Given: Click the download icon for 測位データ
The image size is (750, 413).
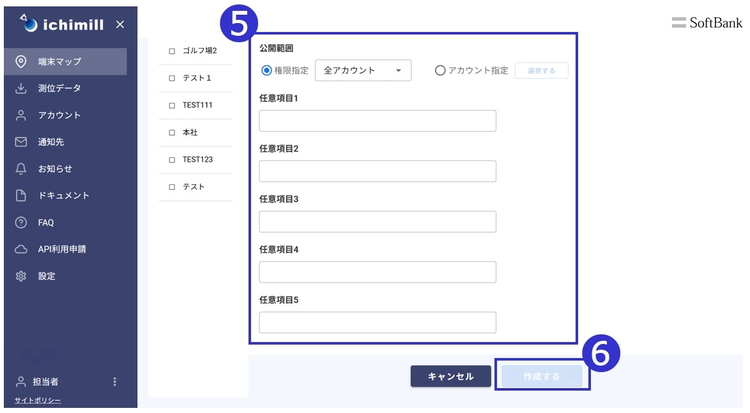Looking at the screenshot, I should [21, 89].
